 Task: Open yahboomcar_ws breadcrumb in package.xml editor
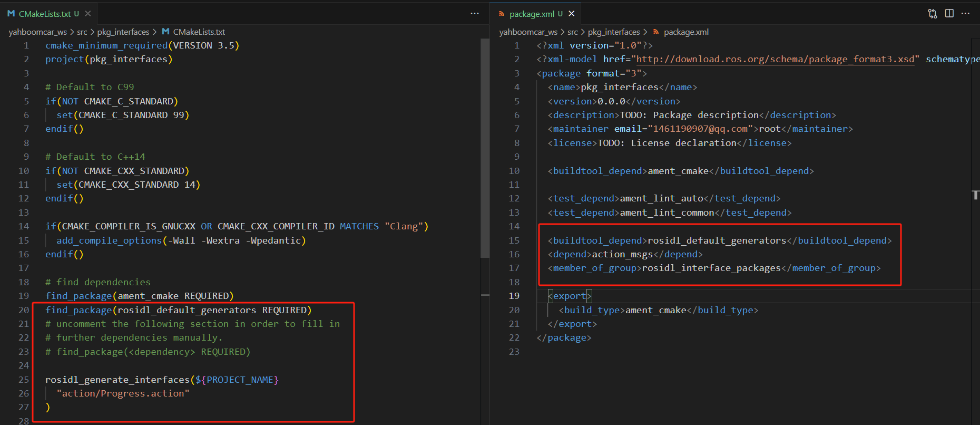[528, 32]
